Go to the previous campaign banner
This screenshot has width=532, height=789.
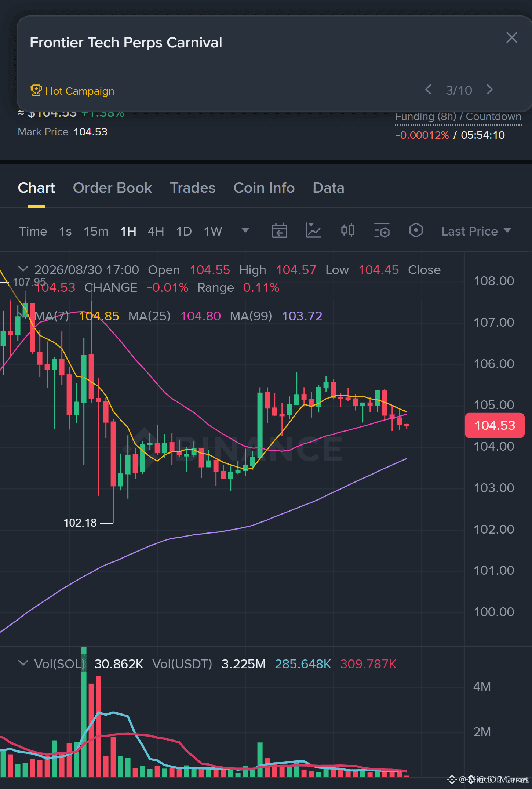pyautogui.click(x=428, y=90)
